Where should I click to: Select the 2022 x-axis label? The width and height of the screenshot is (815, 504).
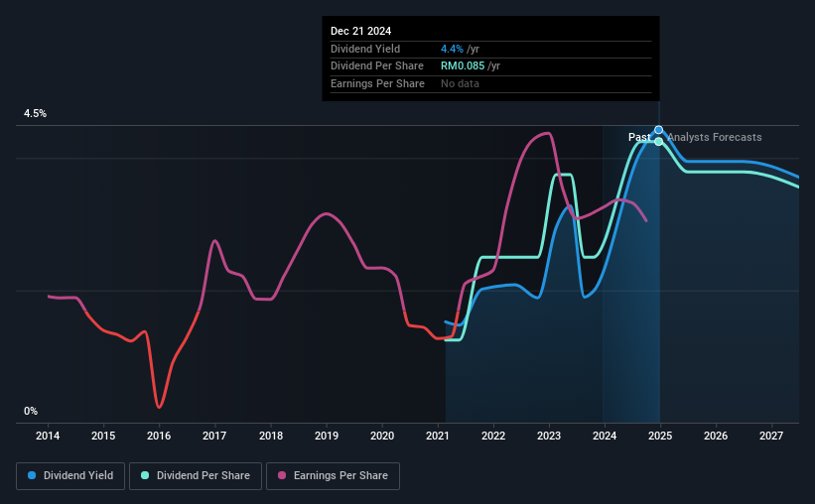(493, 436)
